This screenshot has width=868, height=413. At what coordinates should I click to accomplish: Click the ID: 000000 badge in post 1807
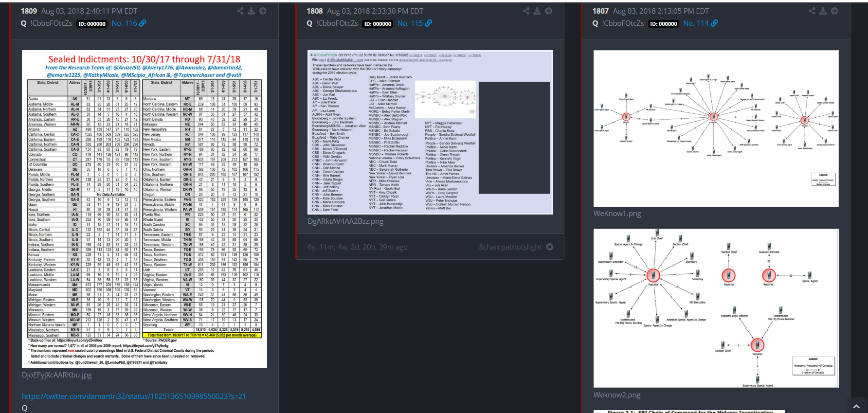pyautogui.click(x=664, y=24)
